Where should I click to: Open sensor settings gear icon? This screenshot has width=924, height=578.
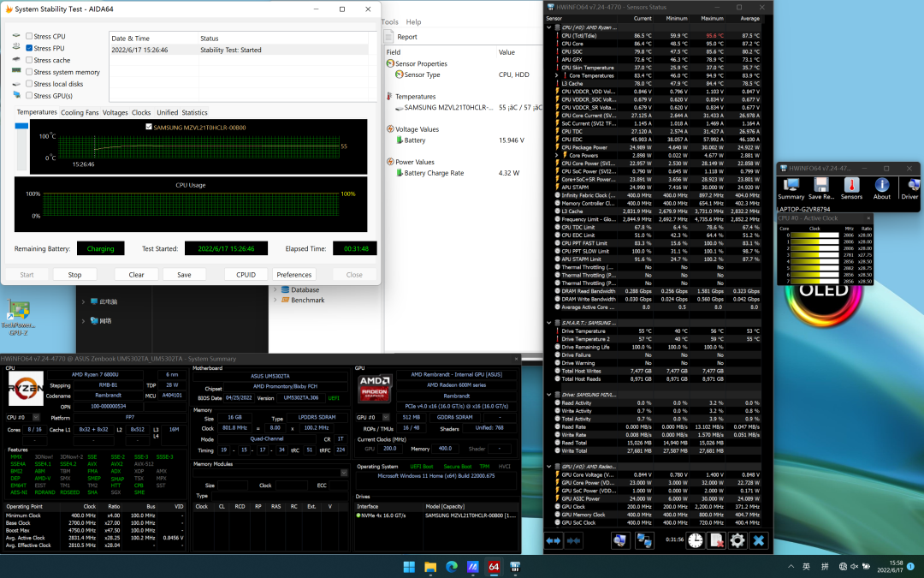pyautogui.click(x=737, y=540)
